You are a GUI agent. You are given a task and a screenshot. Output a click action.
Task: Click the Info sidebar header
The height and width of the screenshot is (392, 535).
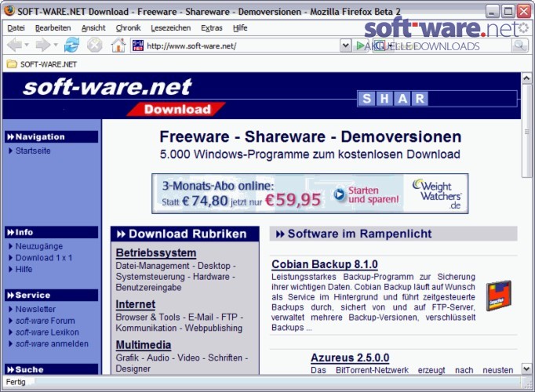pyautogui.click(x=52, y=232)
